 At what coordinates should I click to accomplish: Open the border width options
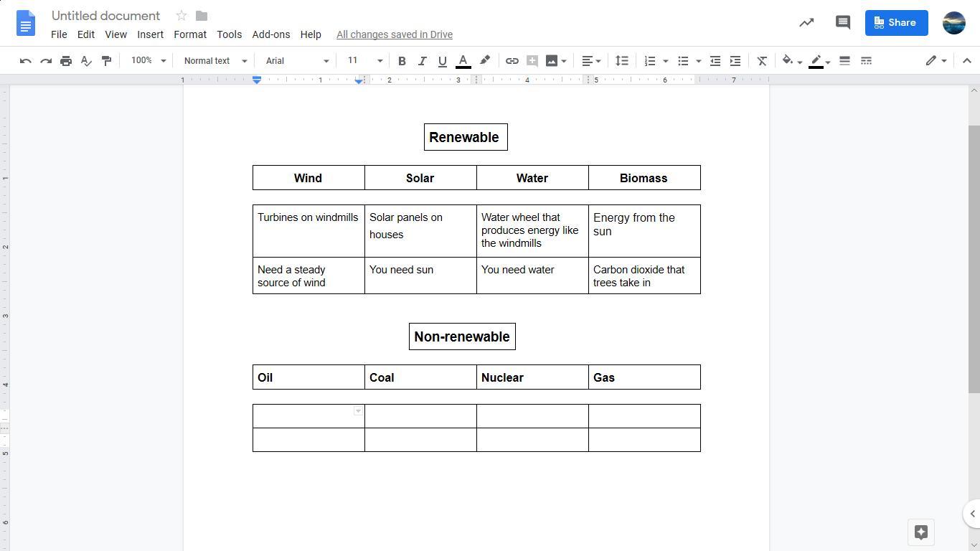click(x=844, y=61)
